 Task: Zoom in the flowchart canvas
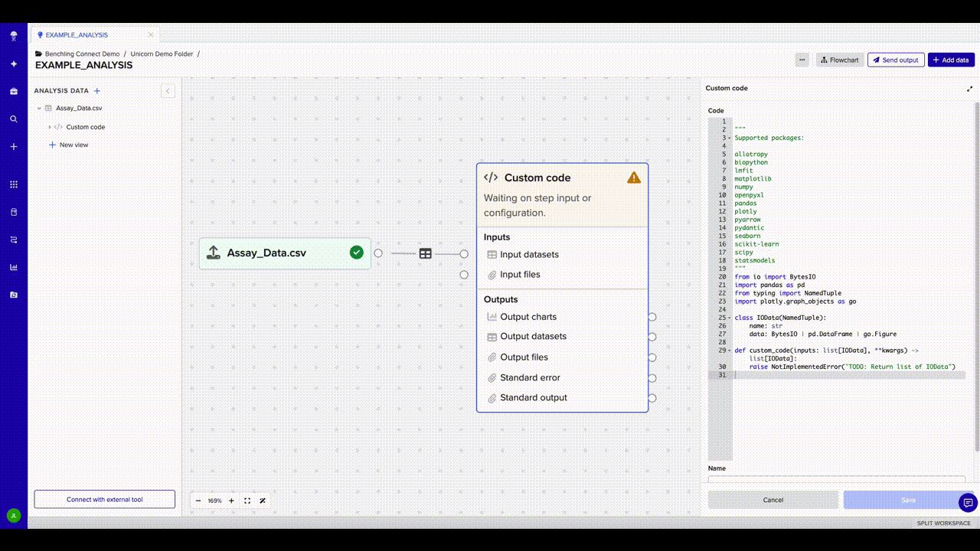(x=231, y=500)
